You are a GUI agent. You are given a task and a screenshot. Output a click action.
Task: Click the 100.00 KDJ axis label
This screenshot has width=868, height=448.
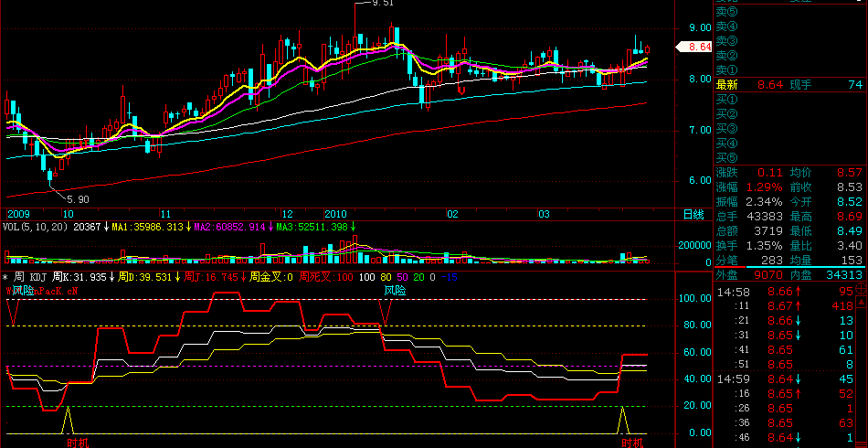click(x=694, y=298)
